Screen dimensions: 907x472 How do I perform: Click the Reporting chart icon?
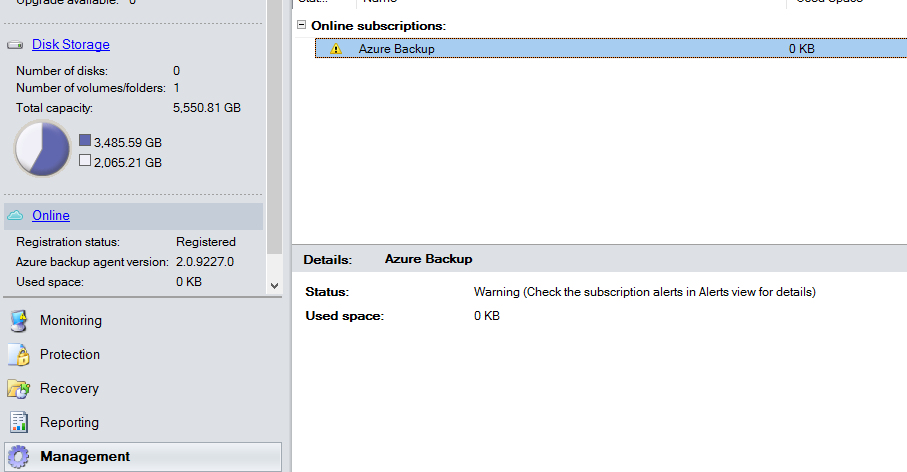pyautogui.click(x=19, y=422)
